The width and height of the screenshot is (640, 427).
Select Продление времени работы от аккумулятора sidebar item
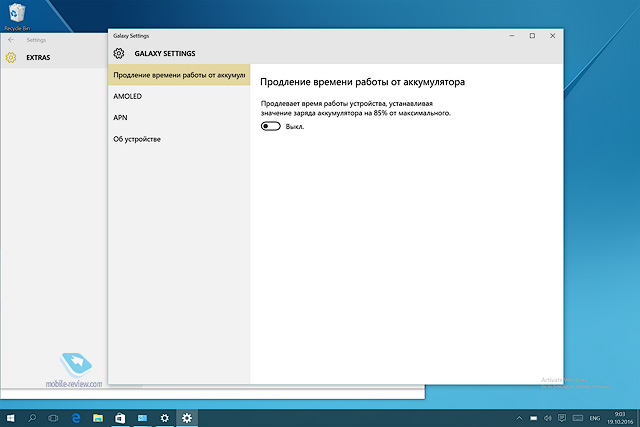[x=179, y=75]
